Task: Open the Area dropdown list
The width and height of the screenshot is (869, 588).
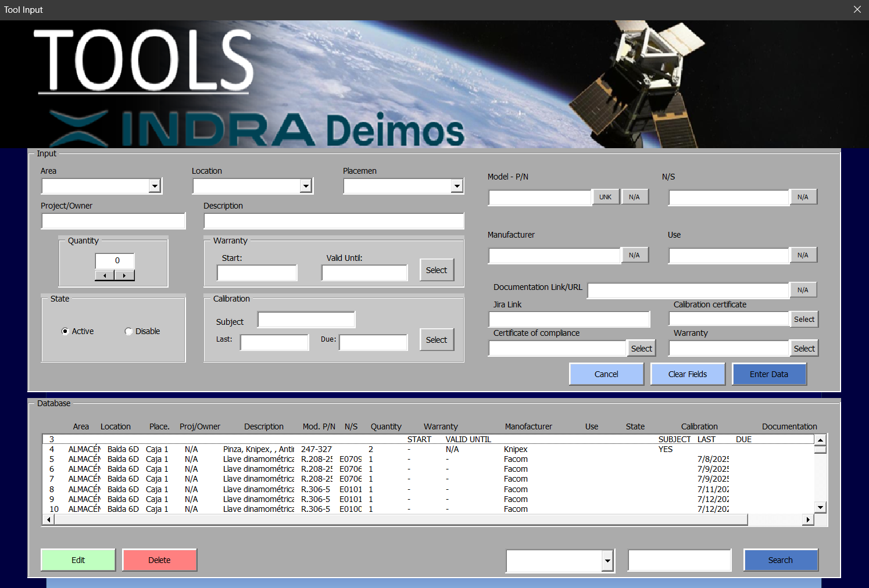Action: pyautogui.click(x=155, y=186)
